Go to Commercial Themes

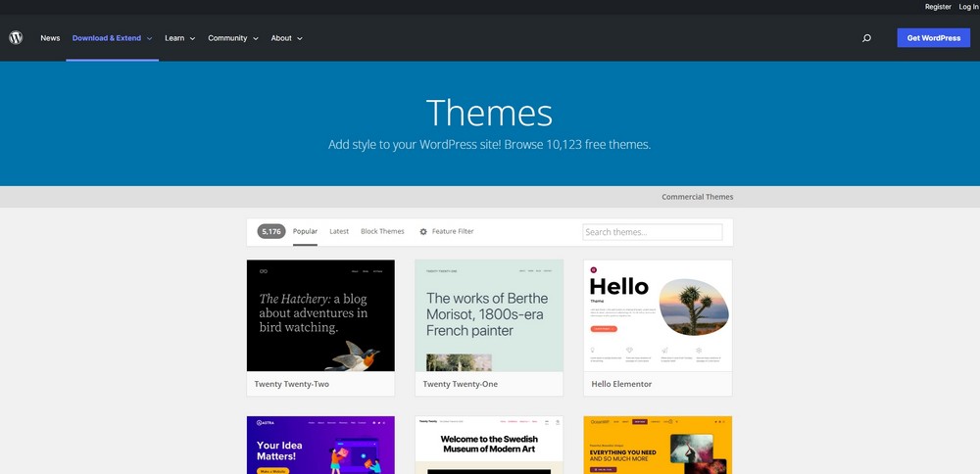(698, 197)
